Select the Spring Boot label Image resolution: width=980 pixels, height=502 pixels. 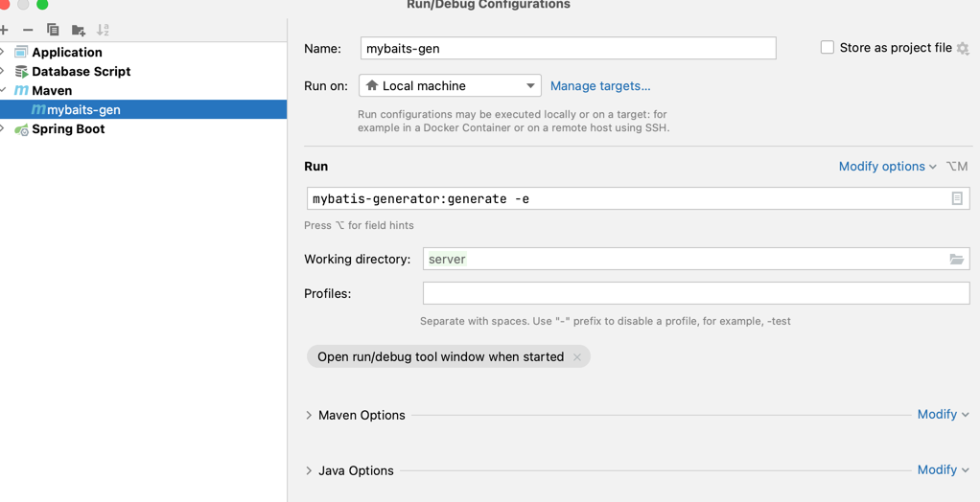tap(68, 129)
